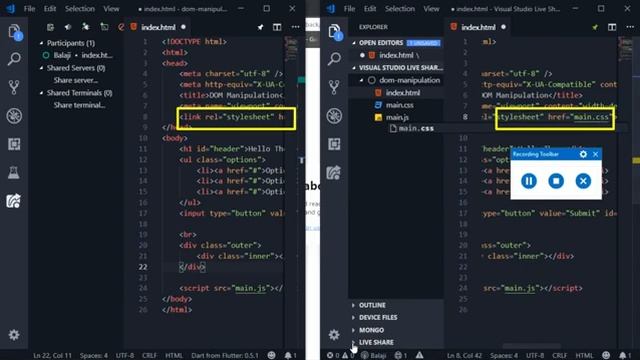Open Debug view in left window
This screenshot has height=360, width=640.
point(14,116)
